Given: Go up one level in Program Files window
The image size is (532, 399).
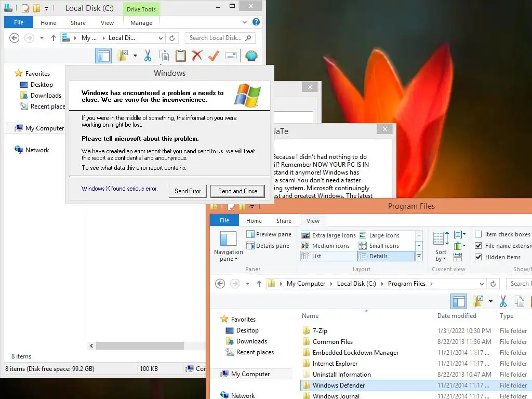Looking at the screenshot, I should 259,284.
